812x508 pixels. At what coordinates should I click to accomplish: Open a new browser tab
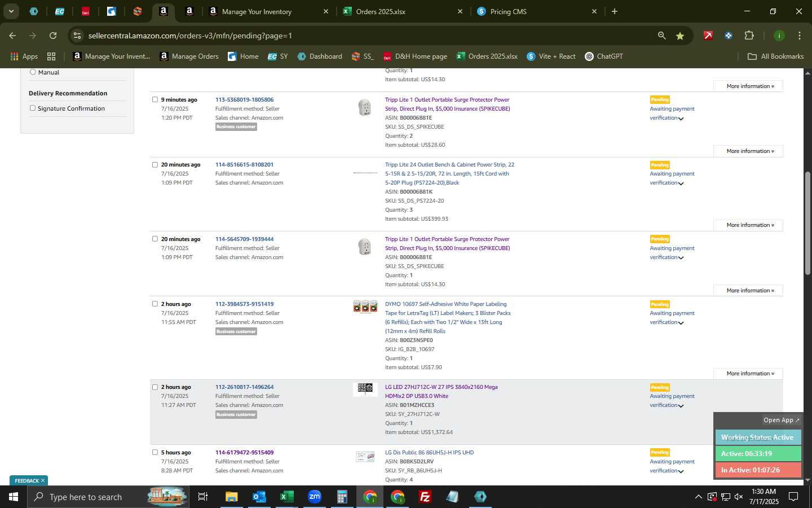(614, 11)
